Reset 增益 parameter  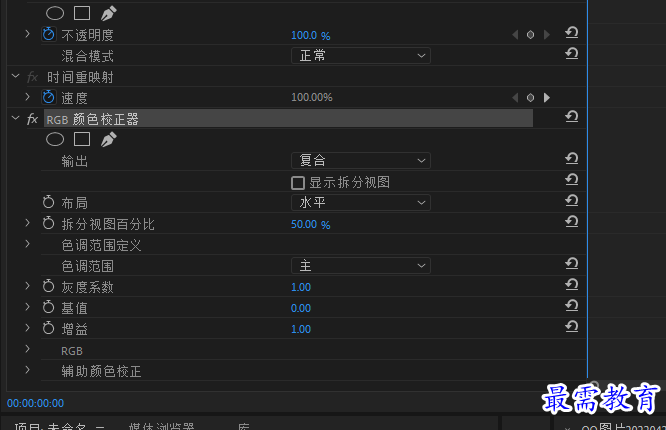[x=572, y=327]
